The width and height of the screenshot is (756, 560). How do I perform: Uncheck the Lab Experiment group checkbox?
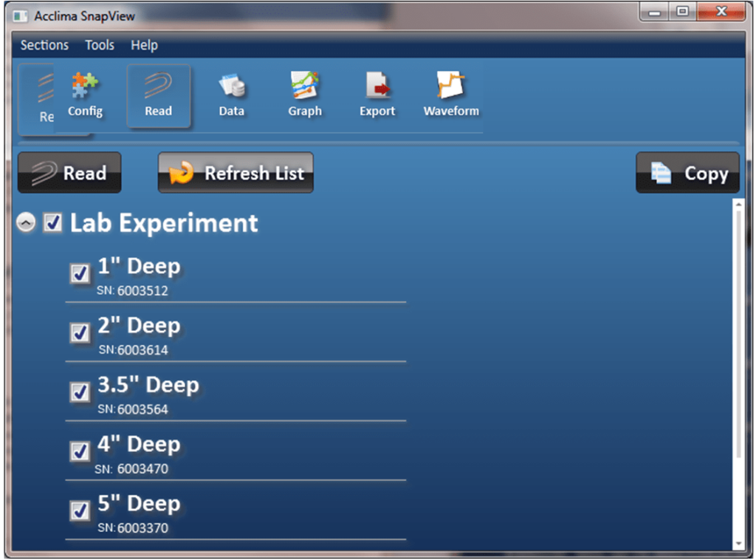(x=52, y=223)
